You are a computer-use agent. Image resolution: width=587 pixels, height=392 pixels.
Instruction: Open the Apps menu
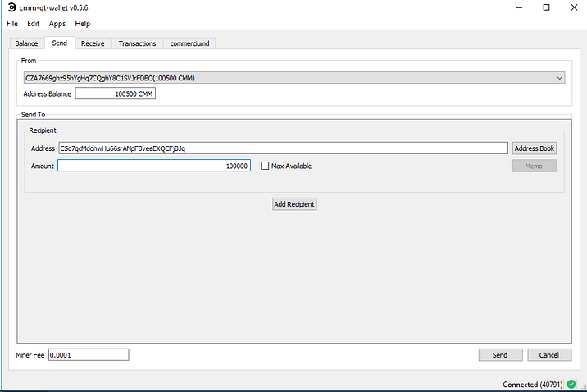click(x=57, y=24)
